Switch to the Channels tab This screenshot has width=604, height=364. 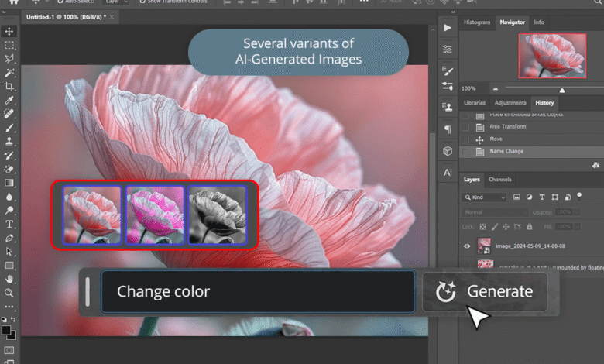(499, 180)
